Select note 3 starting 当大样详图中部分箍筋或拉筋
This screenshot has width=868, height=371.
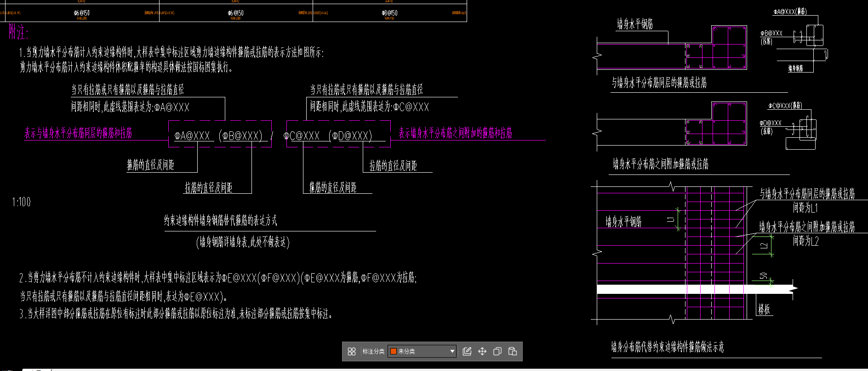tap(176, 314)
